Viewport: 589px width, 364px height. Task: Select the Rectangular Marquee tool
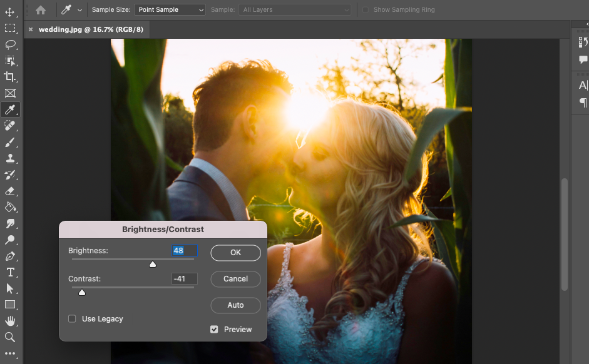coord(10,28)
